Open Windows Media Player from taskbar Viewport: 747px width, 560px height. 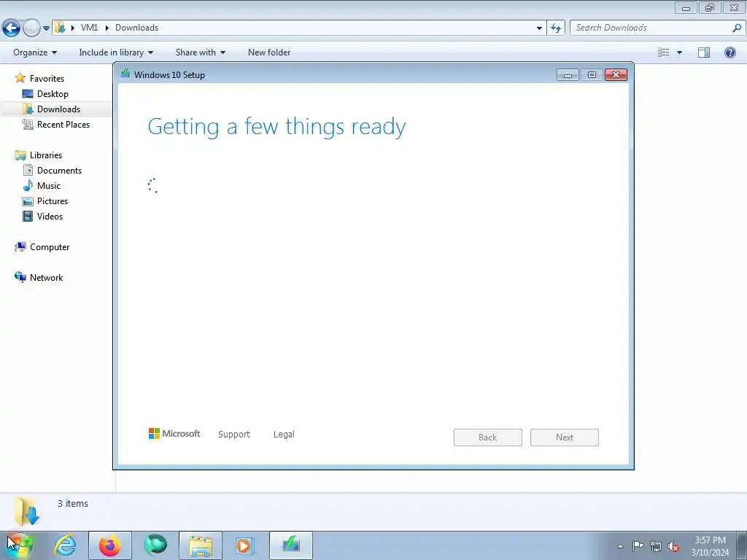tap(246, 545)
